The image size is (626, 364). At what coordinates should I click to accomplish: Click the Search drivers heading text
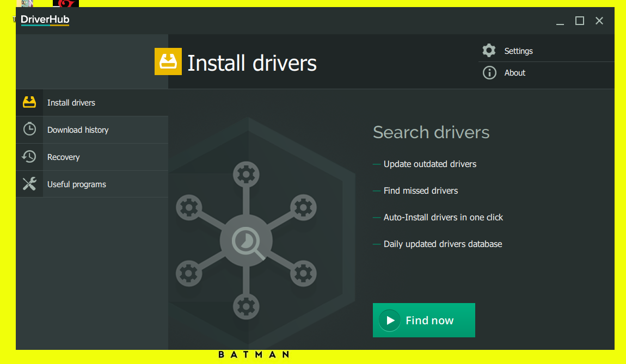(431, 132)
